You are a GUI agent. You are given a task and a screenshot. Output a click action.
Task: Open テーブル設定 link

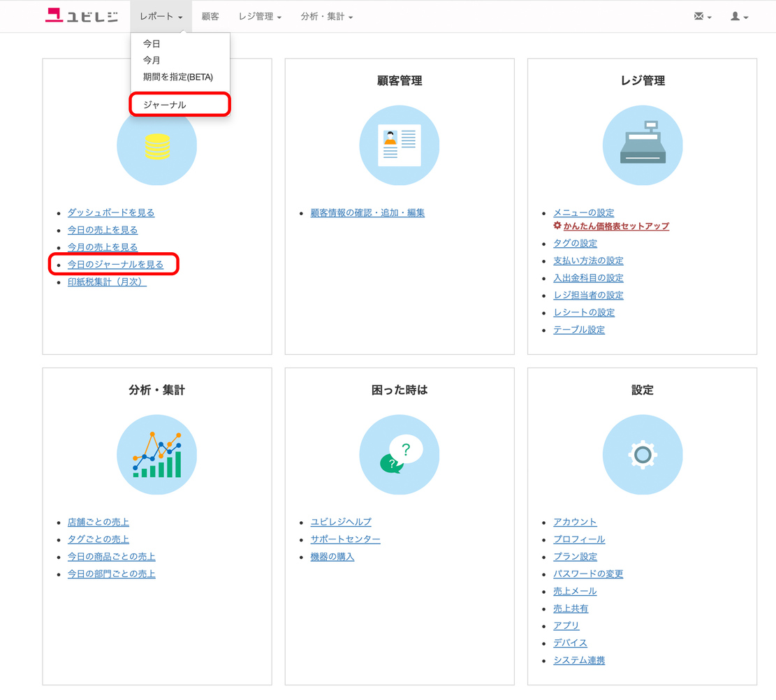(x=579, y=330)
